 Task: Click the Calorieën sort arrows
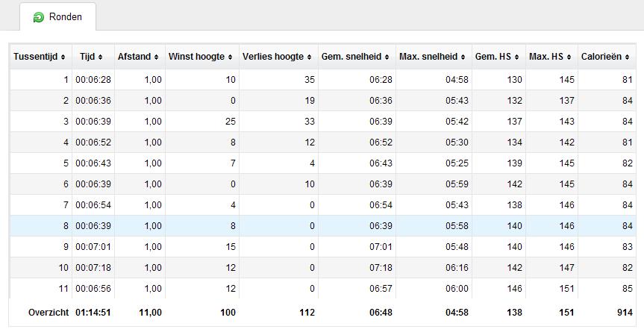pos(627,57)
